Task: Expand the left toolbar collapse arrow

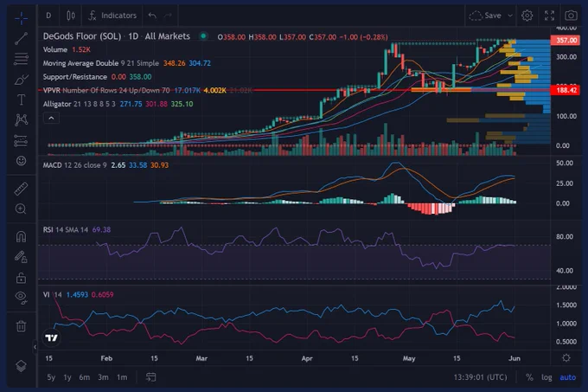Action: tap(35, 347)
